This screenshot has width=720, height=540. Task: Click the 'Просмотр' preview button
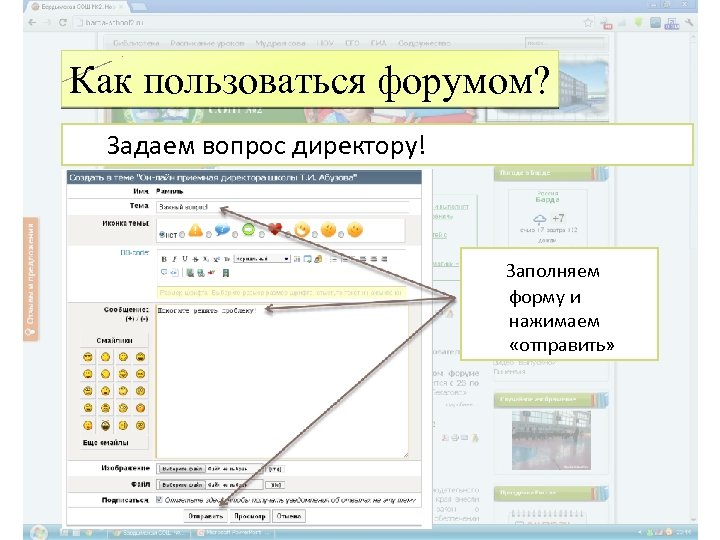pyautogui.click(x=250, y=516)
